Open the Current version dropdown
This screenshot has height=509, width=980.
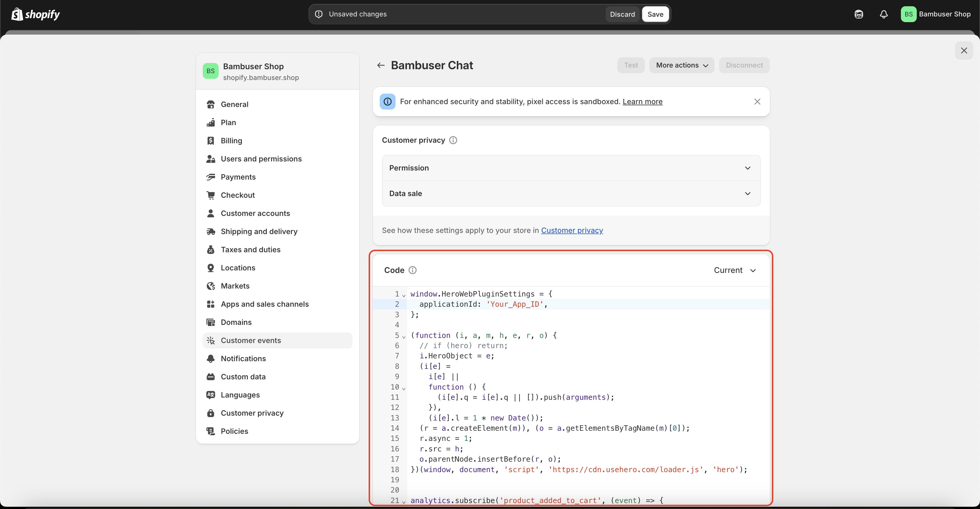pyautogui.click(x=735, y=270)
